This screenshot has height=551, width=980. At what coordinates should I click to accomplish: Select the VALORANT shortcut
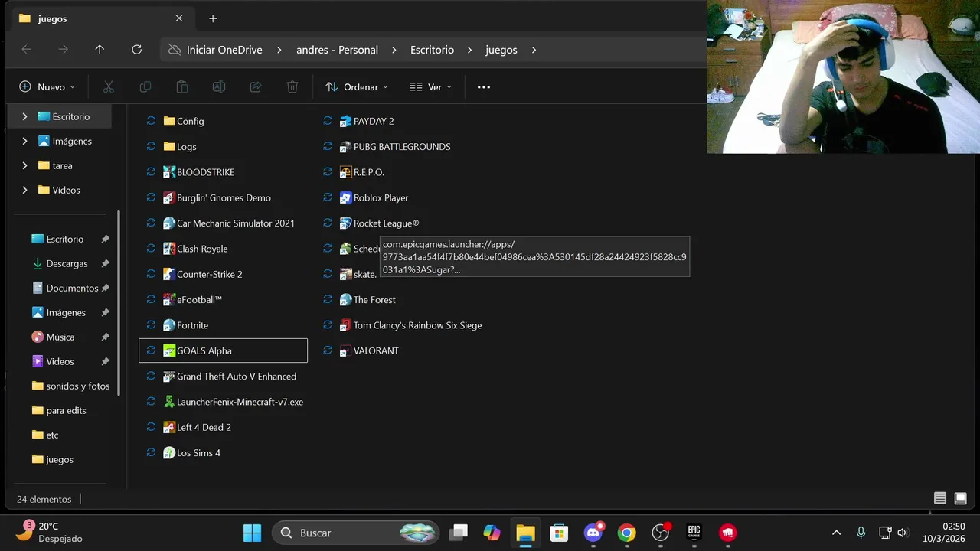pos(369,350)
